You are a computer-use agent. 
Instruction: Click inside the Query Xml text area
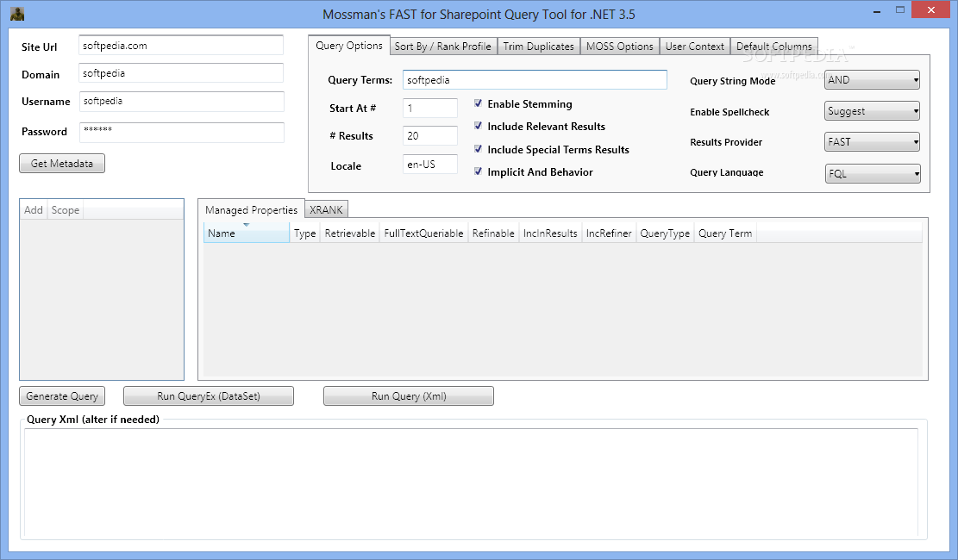[471, 482]
